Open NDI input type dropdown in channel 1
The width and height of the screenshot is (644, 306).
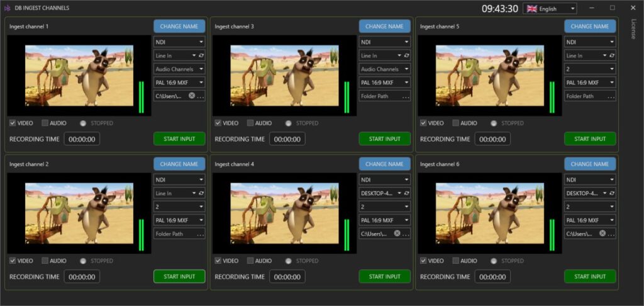click(x=179, y=42)
